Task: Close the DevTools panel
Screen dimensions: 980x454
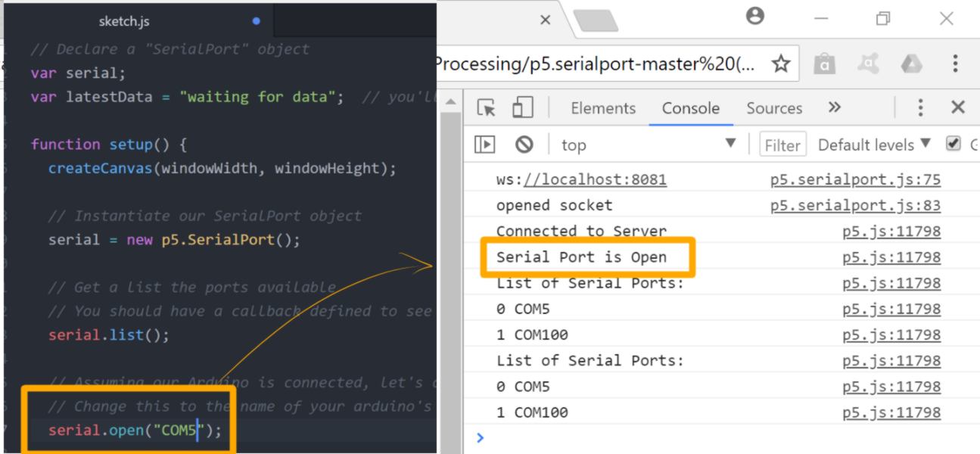Action: point(957,108)
